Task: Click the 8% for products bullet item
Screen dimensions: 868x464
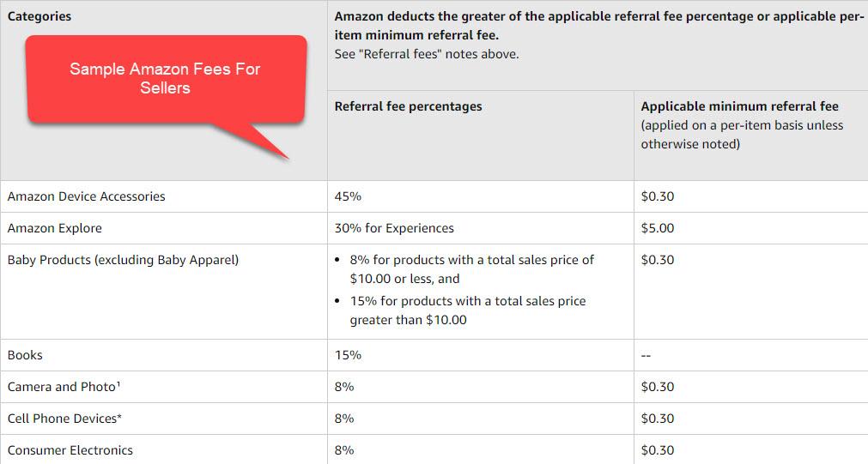Action: (x=470, y=268)
